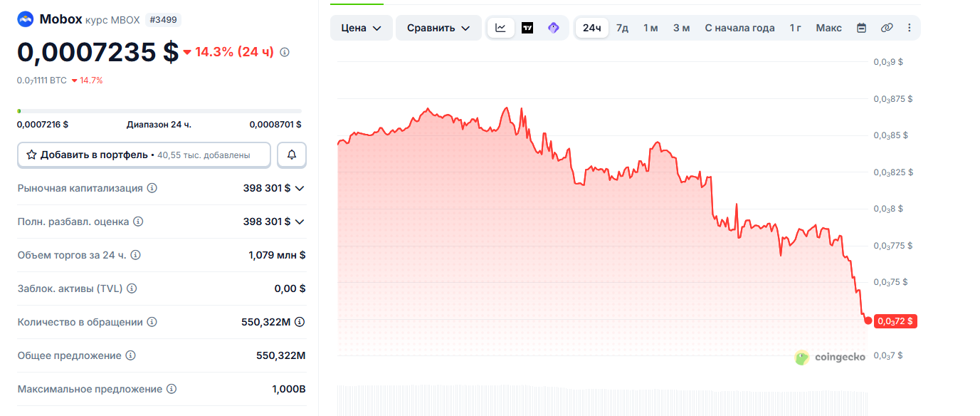Select the 24ч time range
This screenshot has height=416, width=980.
tap(592, 28)
